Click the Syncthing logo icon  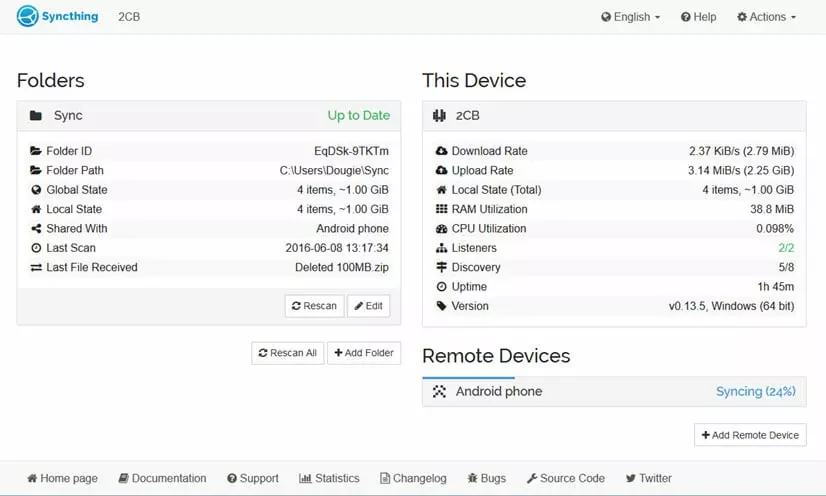click(x=28, y=16)
